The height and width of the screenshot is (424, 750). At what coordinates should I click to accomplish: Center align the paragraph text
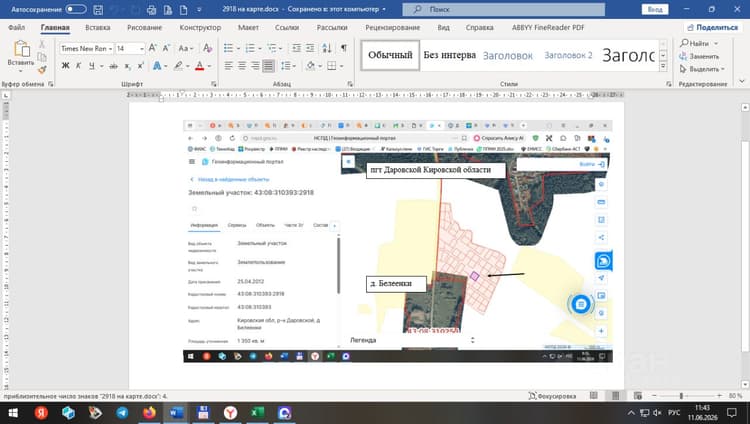click(x=242, y=66)
